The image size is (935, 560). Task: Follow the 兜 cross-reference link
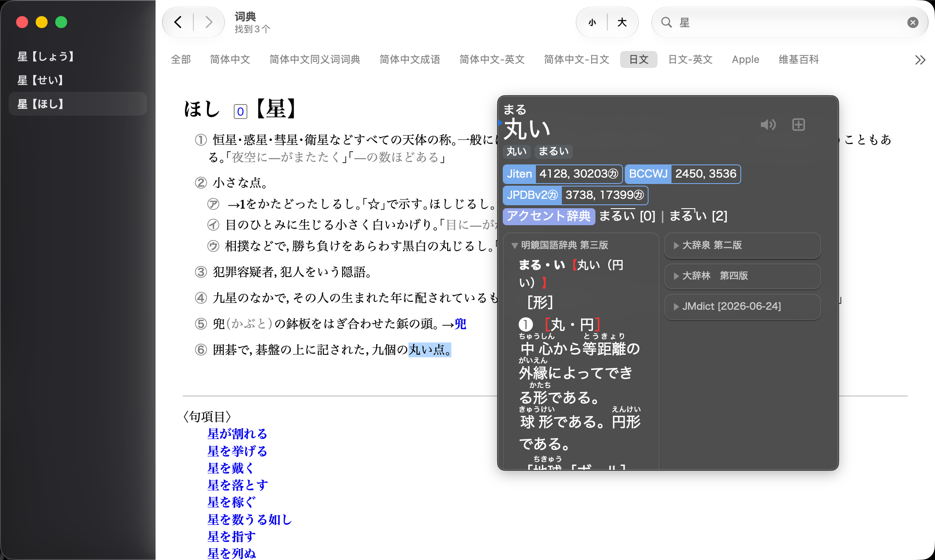460,324
